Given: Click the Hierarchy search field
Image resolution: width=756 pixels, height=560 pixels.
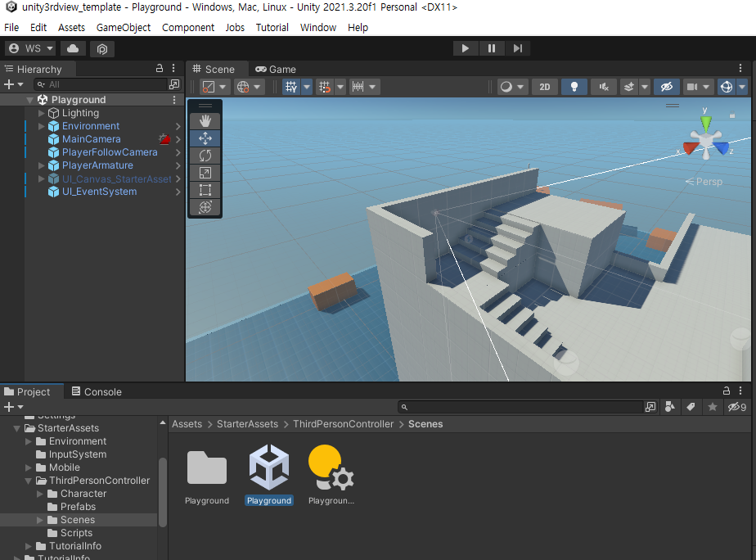Looking at the screenshot, I should click(x=101, y=84).
